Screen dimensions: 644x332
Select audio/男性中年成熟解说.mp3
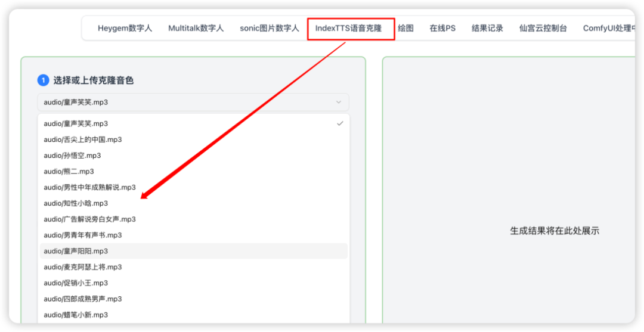193,188
